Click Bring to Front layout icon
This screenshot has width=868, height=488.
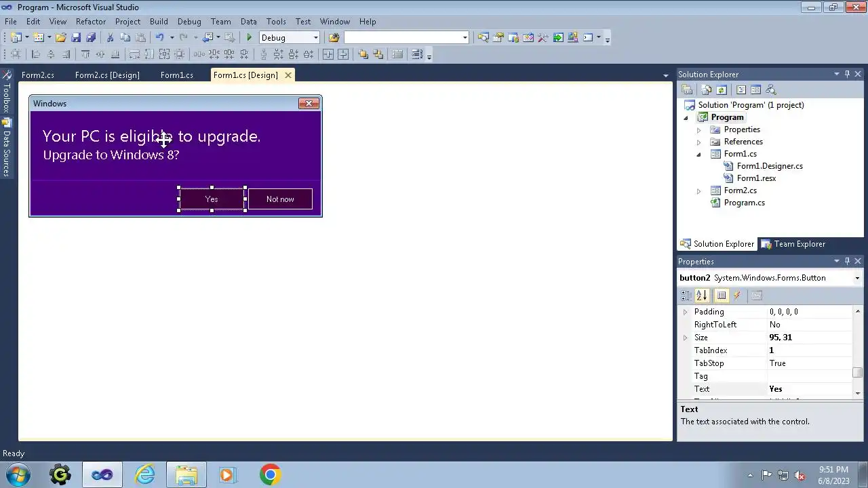tap(363, 55)
